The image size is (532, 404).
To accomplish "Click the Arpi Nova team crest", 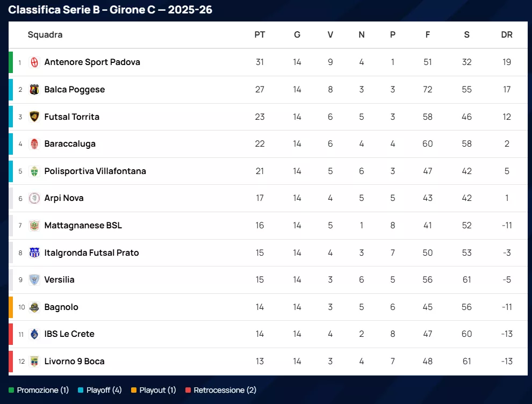I will click(x=34, y=198).
